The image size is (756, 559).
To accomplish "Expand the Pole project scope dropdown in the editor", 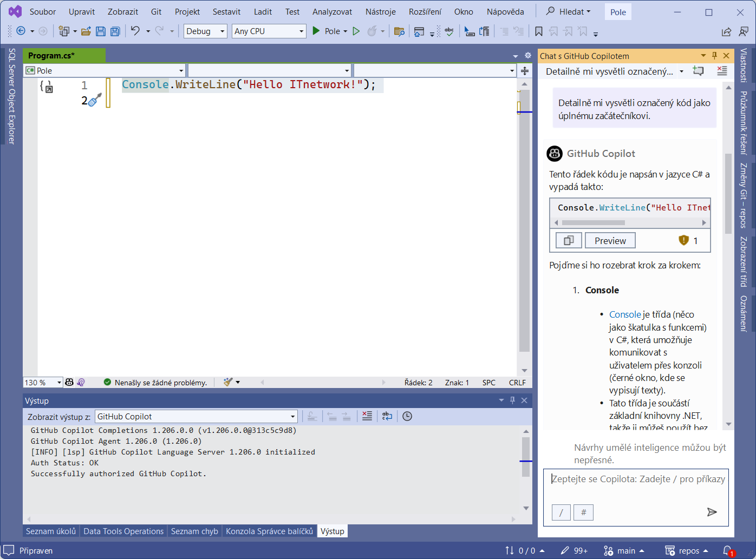I will coord(105,71).
